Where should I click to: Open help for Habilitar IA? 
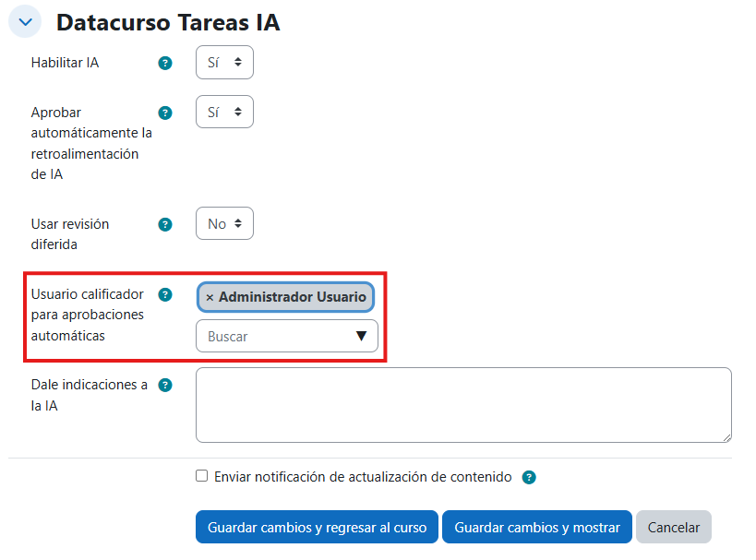[x=165, y=63]
